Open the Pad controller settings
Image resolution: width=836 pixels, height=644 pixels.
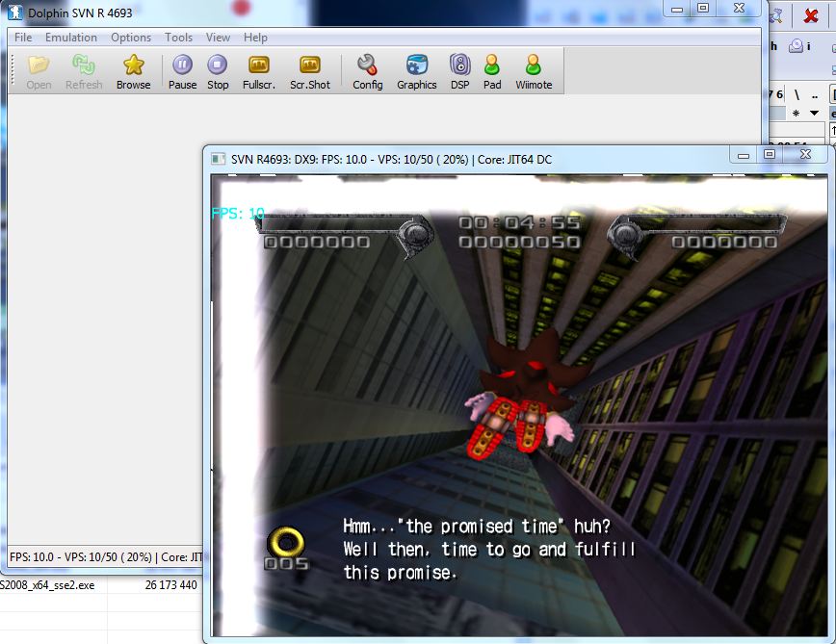tap(492, 71)
